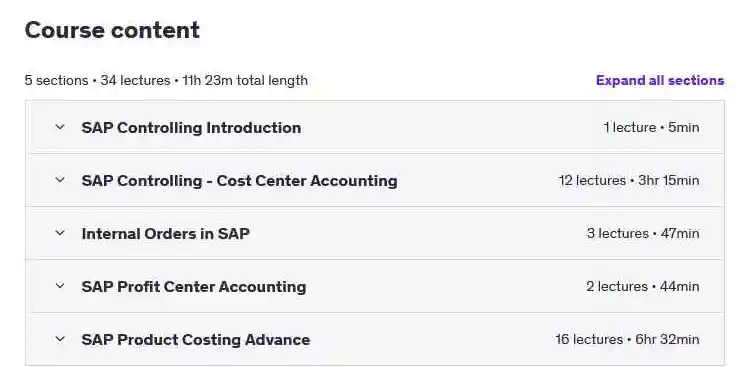Click the '3 lectures • 47min' label
This screenshot has height=367, width=754.
[643, 233]
